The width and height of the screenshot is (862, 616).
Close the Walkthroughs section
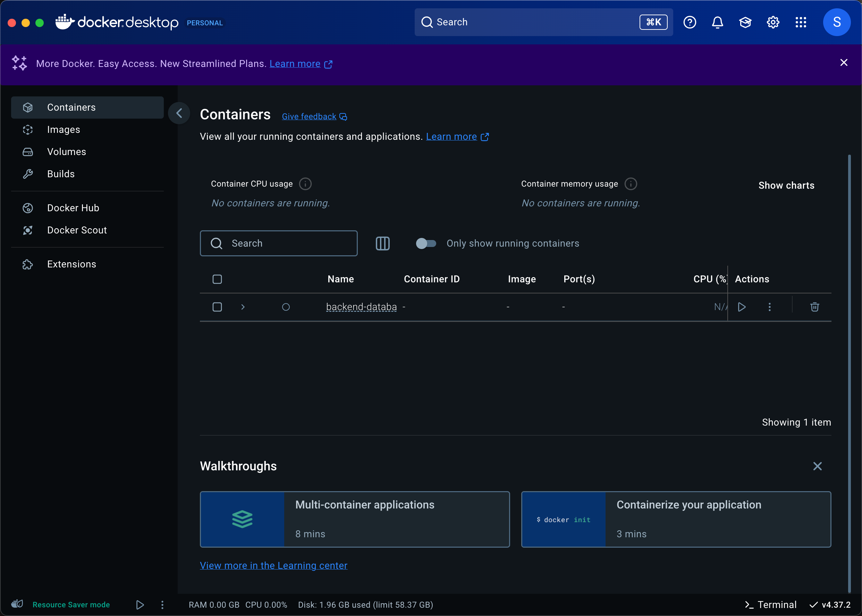point(817,466)
